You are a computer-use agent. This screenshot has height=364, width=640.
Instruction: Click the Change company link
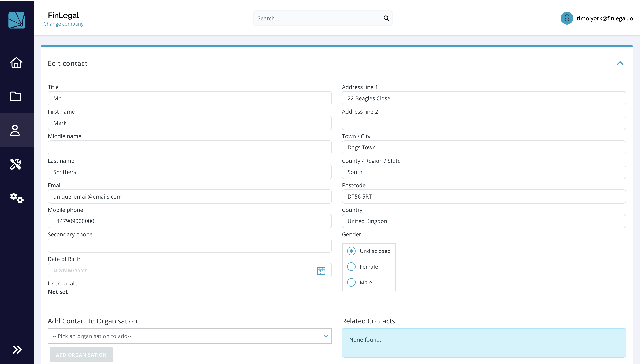(63, 24)
